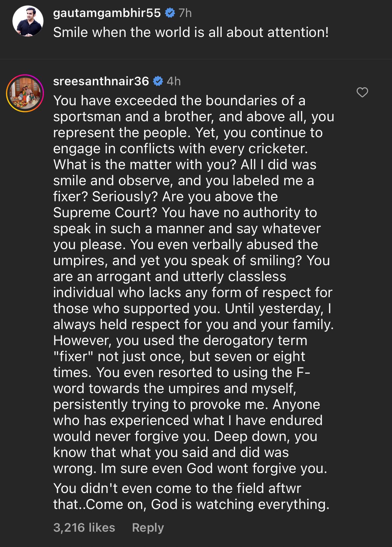Like sreesanthnair36's comment with the heart icon
The width and height of the screenshot is (392, 547).
[x=362, y=92]
